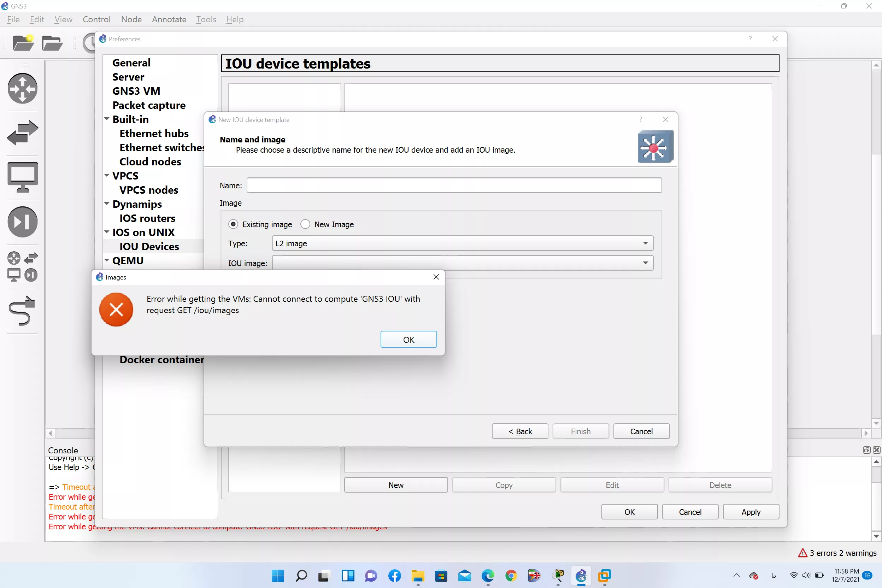
Task: Click OK in Preferences window
Action: tap(629, 512)
